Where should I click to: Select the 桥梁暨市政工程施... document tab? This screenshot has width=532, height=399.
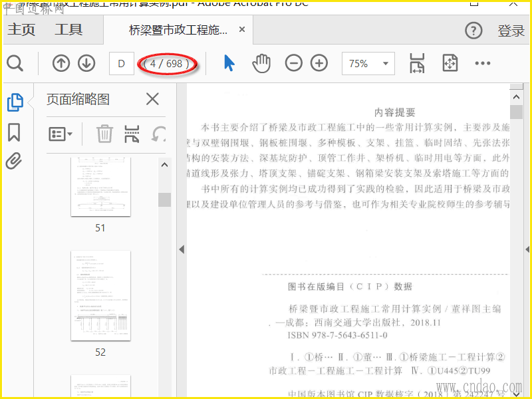coord(178,30)
